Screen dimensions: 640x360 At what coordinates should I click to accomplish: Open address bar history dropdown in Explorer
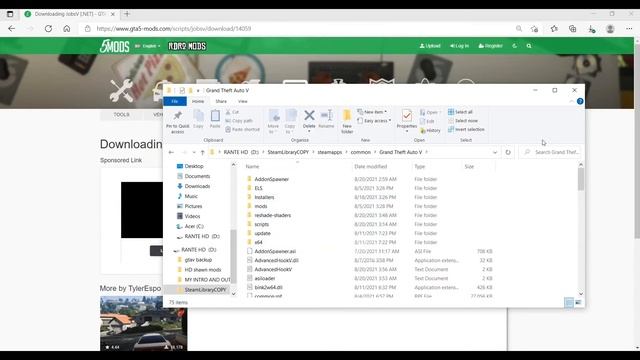(495, 152)
